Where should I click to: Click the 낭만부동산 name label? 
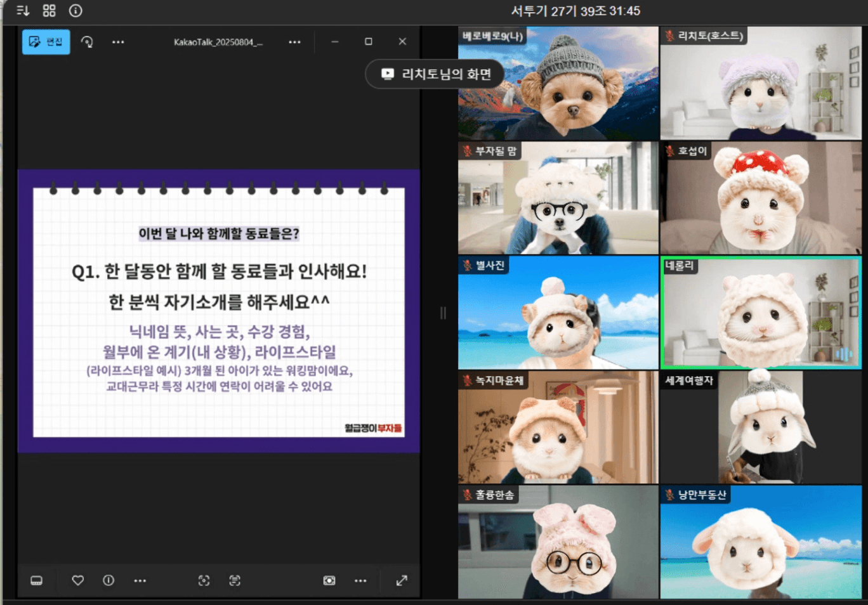[x=702, y=495]
